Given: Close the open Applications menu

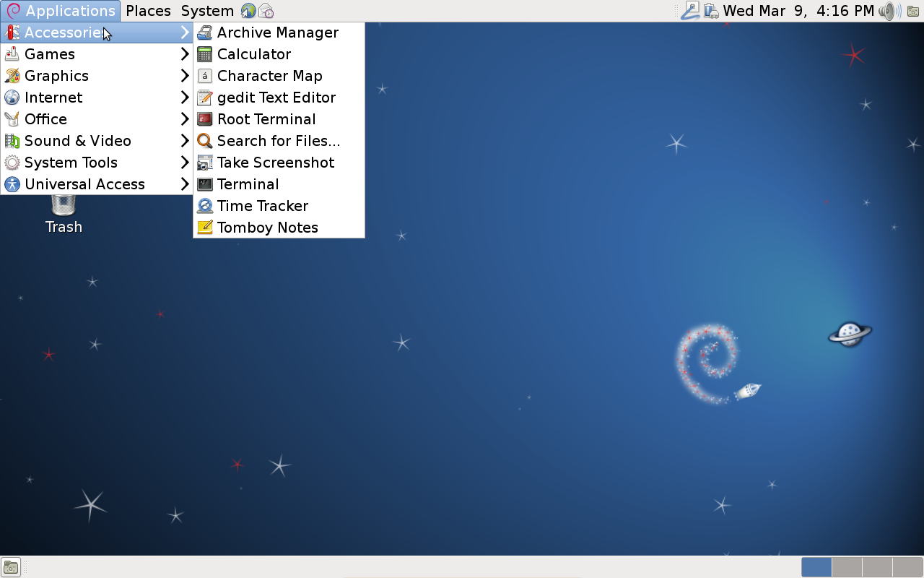Looking at the screenshot, I should (61, 11).
